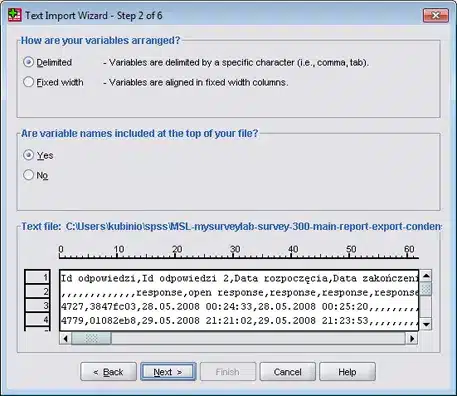
Task: Click the horizontal scrollbar thumb
Action: tap(91, 339)
